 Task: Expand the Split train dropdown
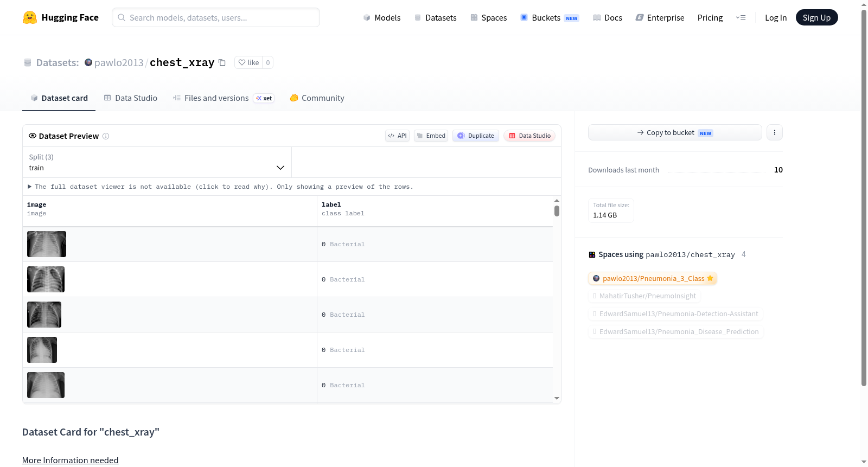pyautogui.click(x=157, y=162)
